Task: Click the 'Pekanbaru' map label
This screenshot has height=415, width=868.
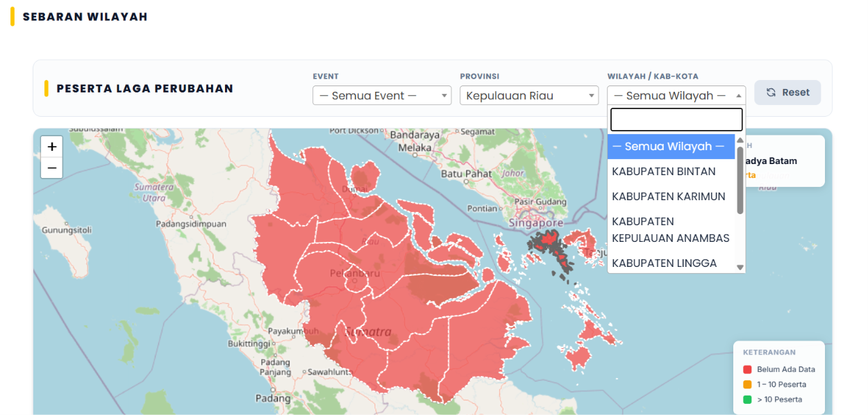Action: pos(353,273)
